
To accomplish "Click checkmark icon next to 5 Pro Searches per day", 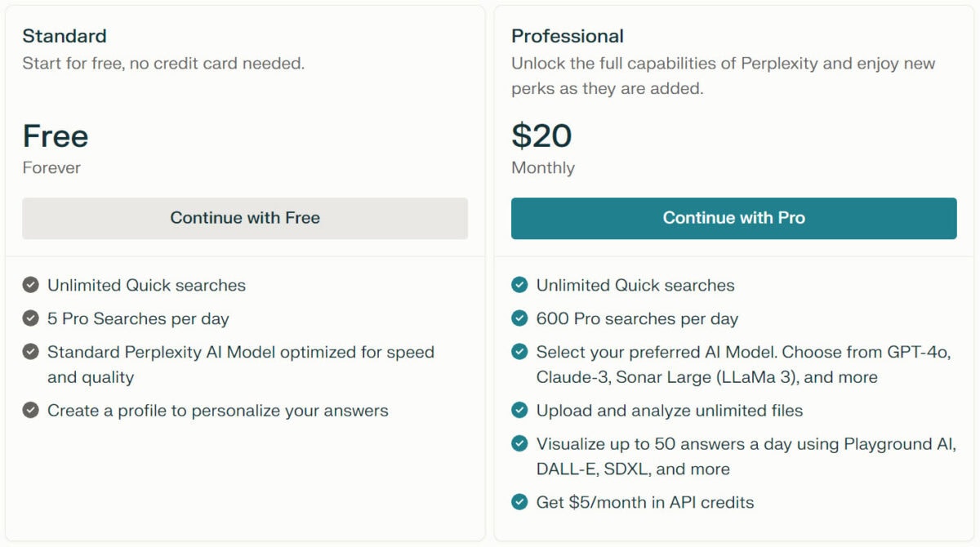I will click(x=30, y=318).
